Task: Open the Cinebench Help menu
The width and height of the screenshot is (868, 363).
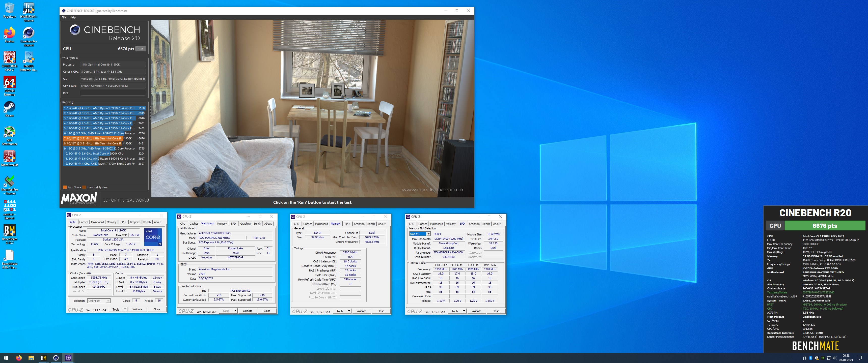Action: coord(72,17)
